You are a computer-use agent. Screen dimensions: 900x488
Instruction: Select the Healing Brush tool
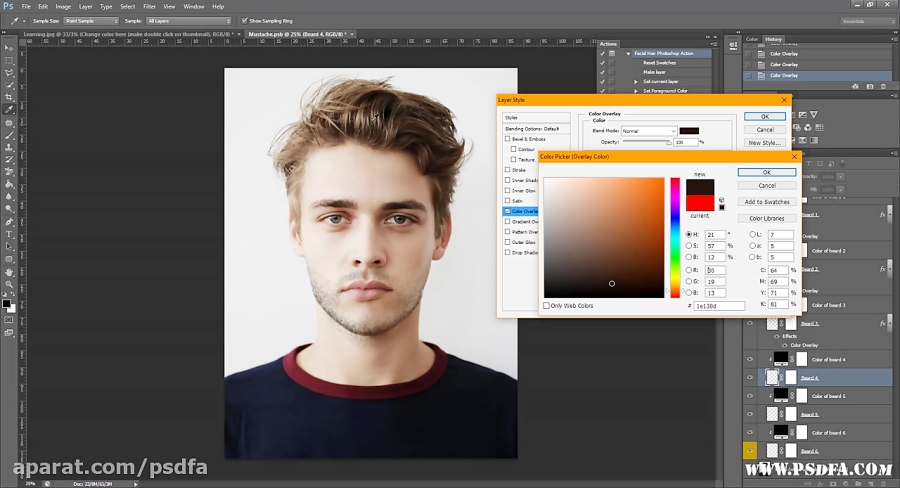click(x=9, y=122)
